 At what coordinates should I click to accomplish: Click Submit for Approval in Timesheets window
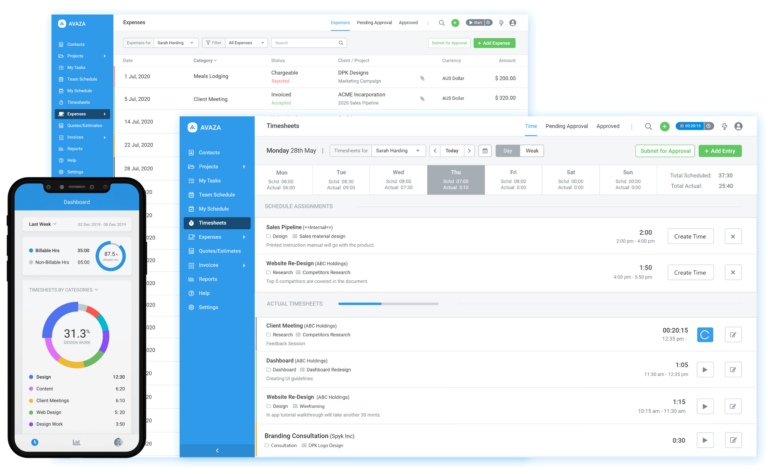[x=665, y=151]
